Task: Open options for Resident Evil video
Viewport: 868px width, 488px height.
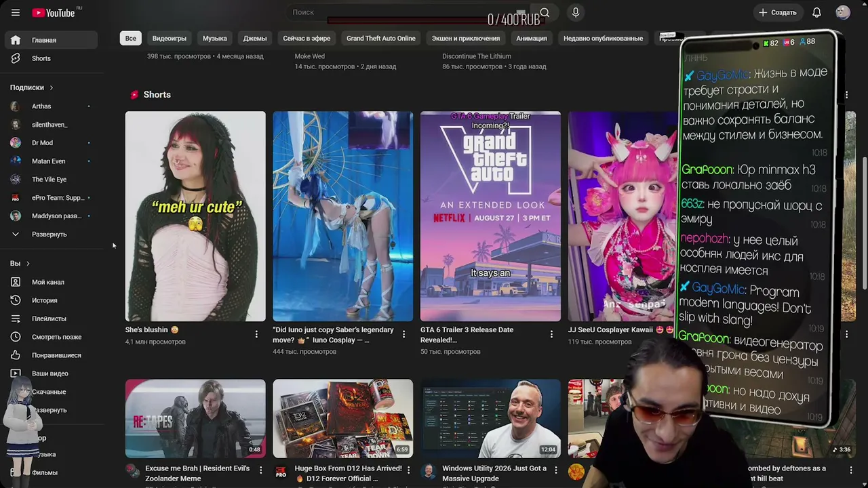Action: point(260,470)
